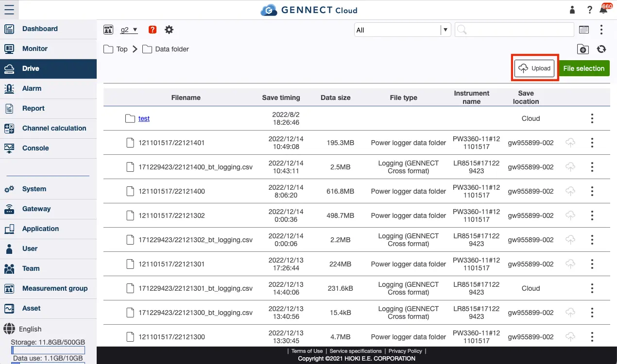The image size is (617, 364).
Task: Open settings with the gear icon
Action: coord(169,30)
